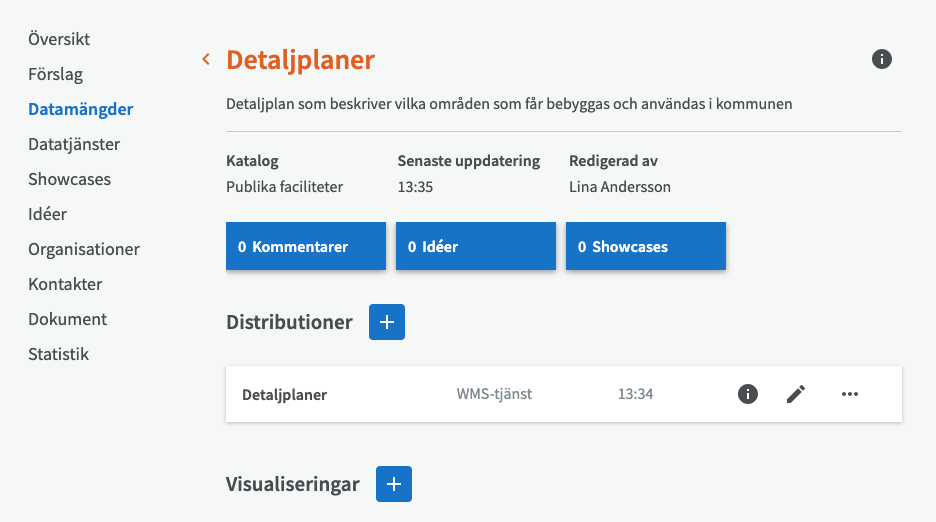Add a new distribution with plus button
Screen dimensions: 936x522
point(387,322)
